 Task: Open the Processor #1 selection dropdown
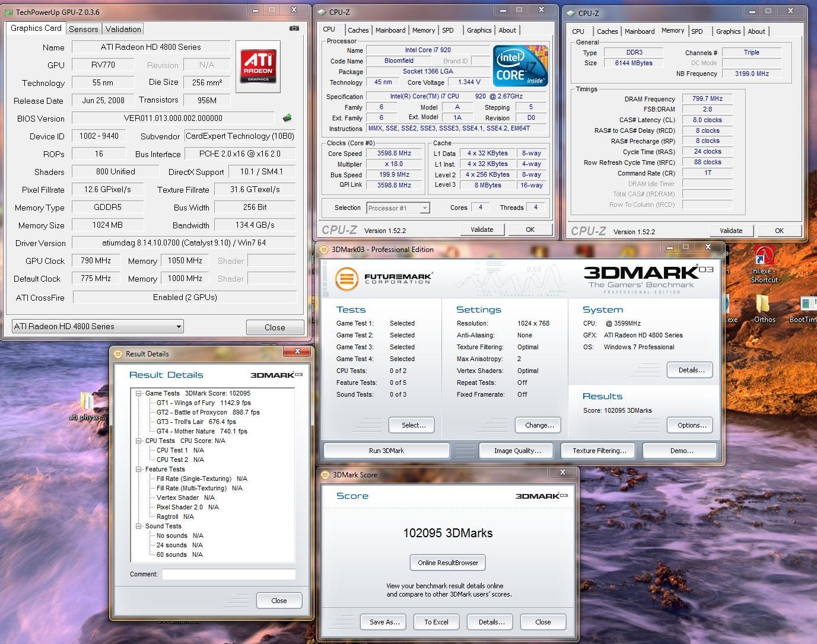[398, 208]
